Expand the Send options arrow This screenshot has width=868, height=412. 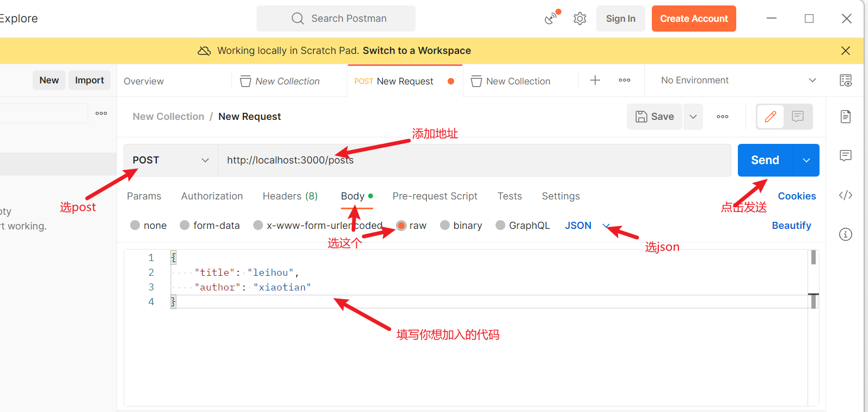pos(806,160)
